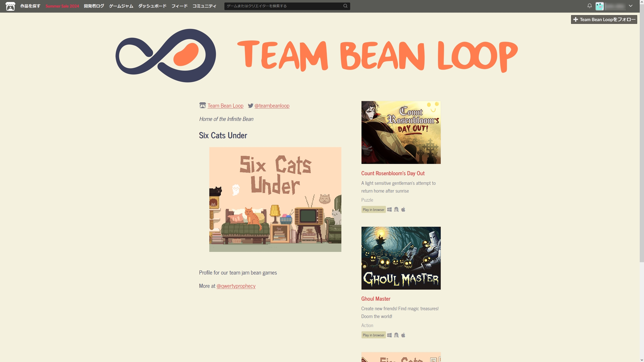The width and height of the screenshot is (644, 362).
Task: Click 'Create new friends! Find magic treasures!' description
Action: pyautogui.click(x=400, y=312)
